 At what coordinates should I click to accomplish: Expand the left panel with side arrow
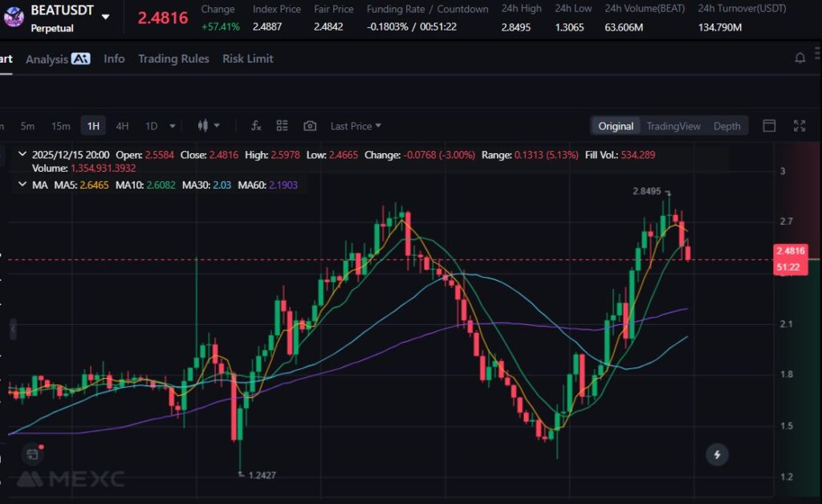pyautogui.click(x=13, y=329)
